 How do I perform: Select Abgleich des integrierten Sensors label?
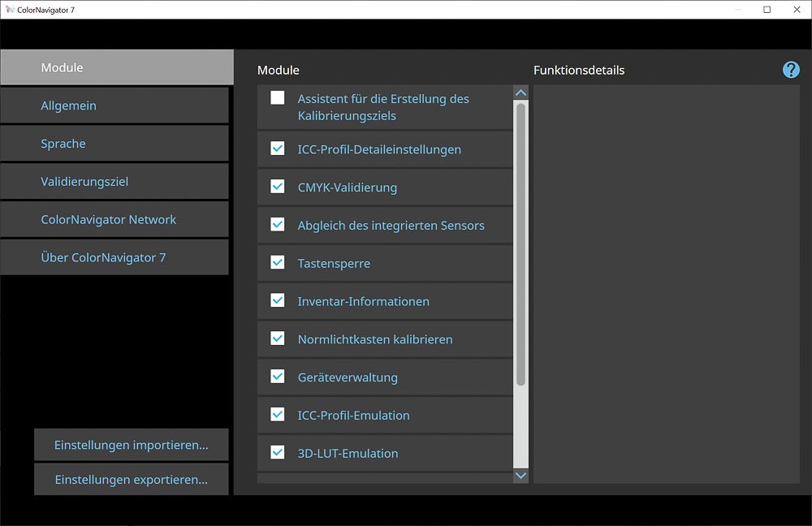pyautogui.click(x=391, y=226)
